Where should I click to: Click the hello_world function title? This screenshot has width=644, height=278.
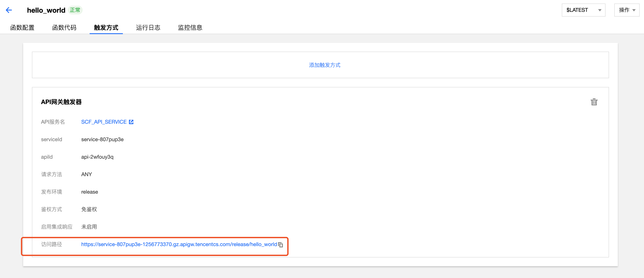[46, 10]
